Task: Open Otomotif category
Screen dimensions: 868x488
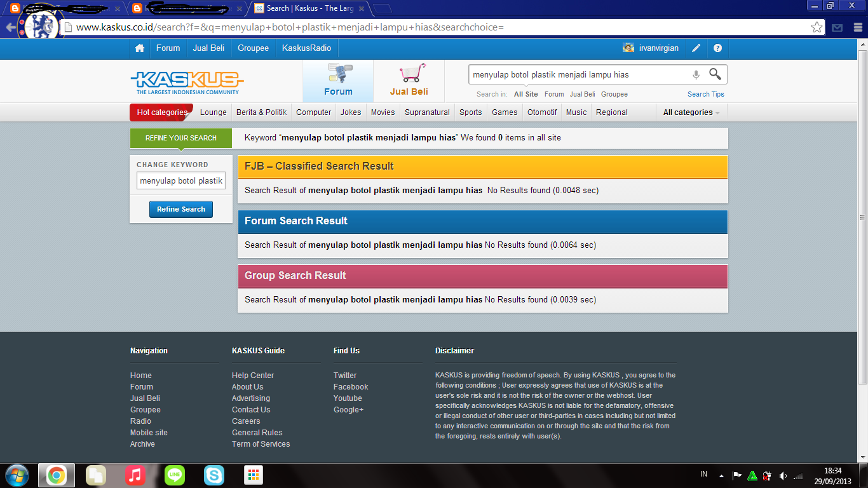Action: 542,112
